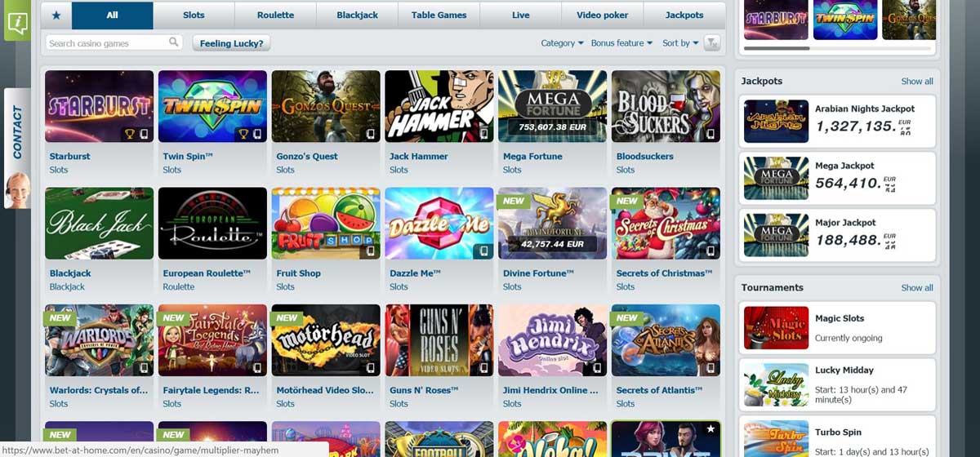Viewport: 980px width, 457px height.
Task: Show all Jackpots
Action: 917,82
